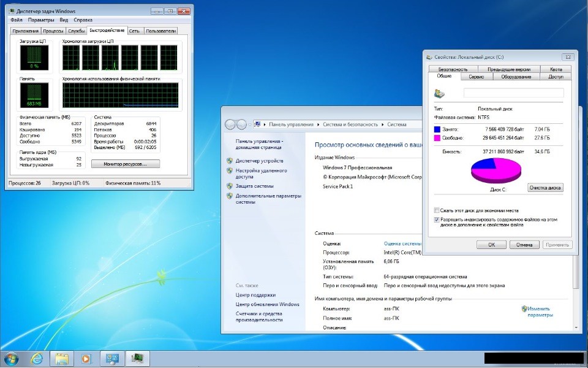
Task: Click the Память 683 МБ gauge
Action: [x=34, y=96]
